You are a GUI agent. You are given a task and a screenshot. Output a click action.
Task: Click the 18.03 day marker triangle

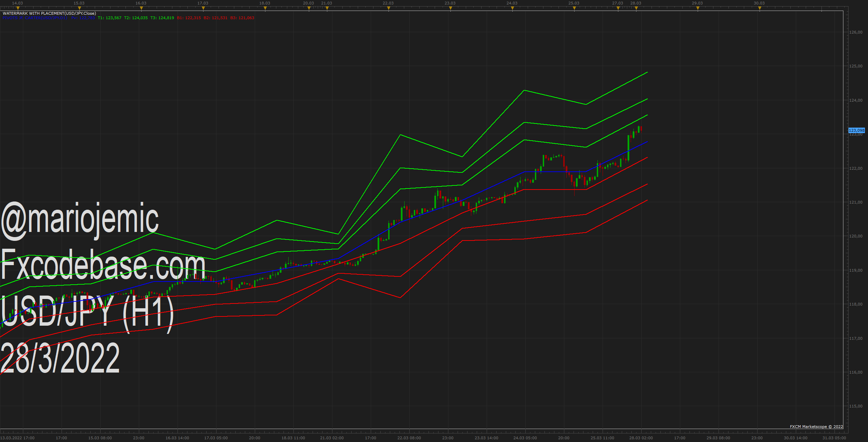(265, 9)
